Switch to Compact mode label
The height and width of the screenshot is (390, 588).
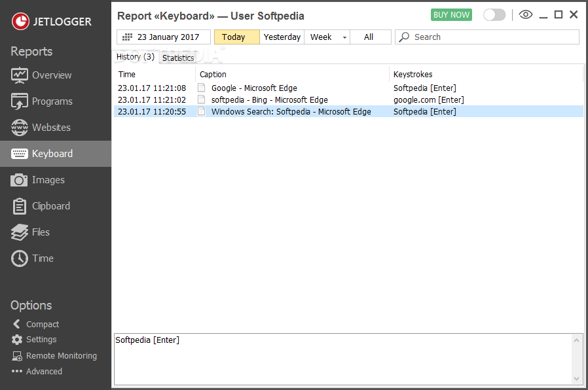click(x=43, y=325)
